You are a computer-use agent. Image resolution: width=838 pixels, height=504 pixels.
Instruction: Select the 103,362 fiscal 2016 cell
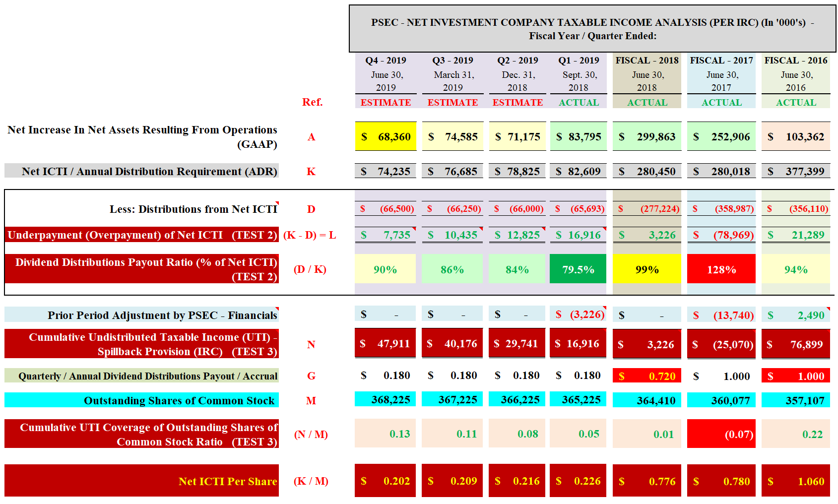pyautogui.click(x=796, y=136)
